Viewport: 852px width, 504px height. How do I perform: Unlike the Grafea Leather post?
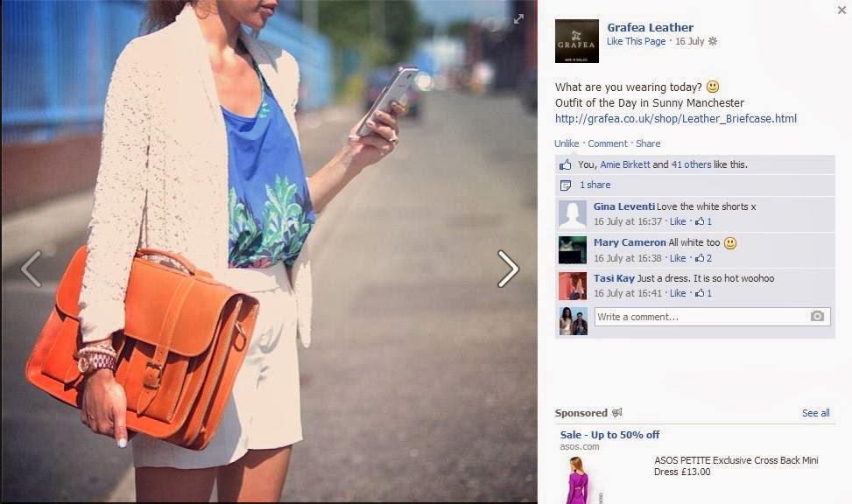[567, 143]
